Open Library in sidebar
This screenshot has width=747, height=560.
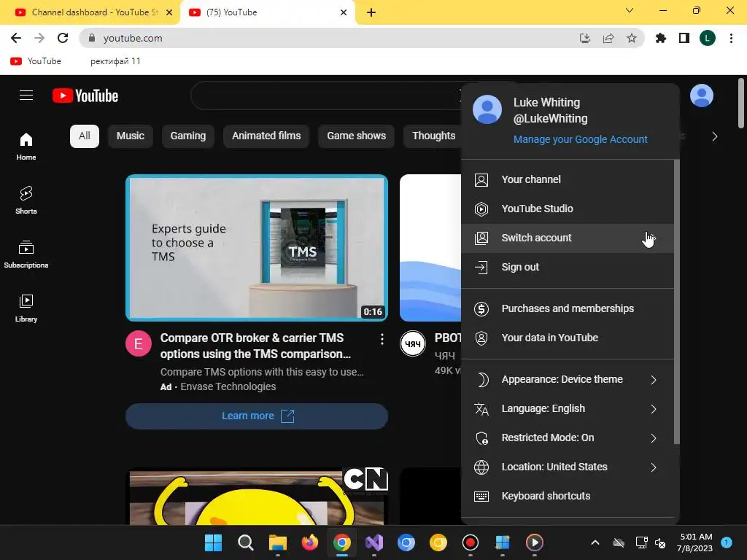[26, 308]
